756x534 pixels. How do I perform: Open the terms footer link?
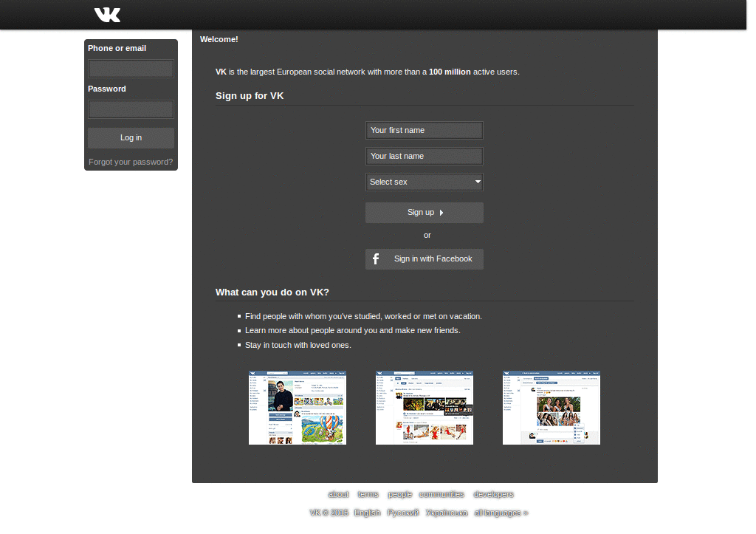[x=368, y=494]
